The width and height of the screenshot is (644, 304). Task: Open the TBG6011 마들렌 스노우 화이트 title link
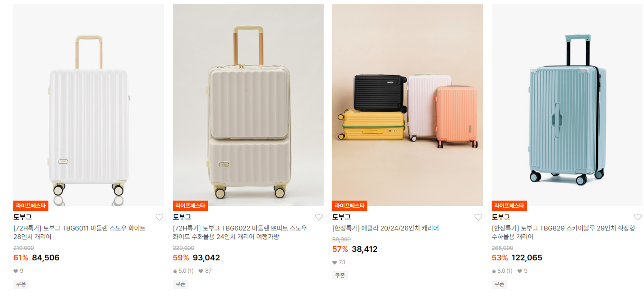point(79,232)
